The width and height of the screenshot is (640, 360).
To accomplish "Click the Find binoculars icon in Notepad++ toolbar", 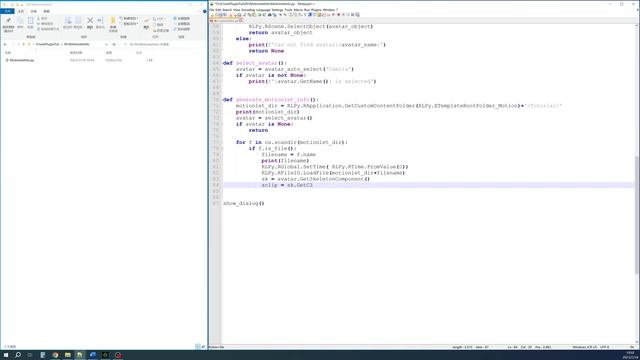I will tap(269, 15).
